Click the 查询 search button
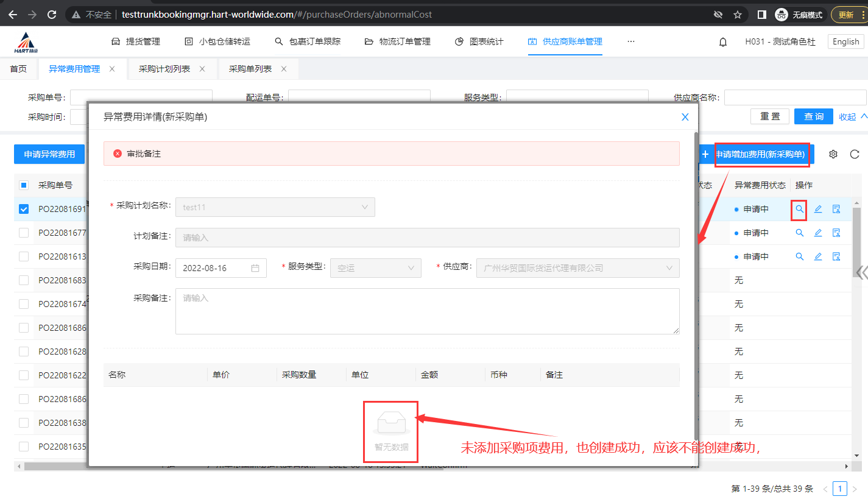Viewport: 868px width, 502px height. pos(813,116)
